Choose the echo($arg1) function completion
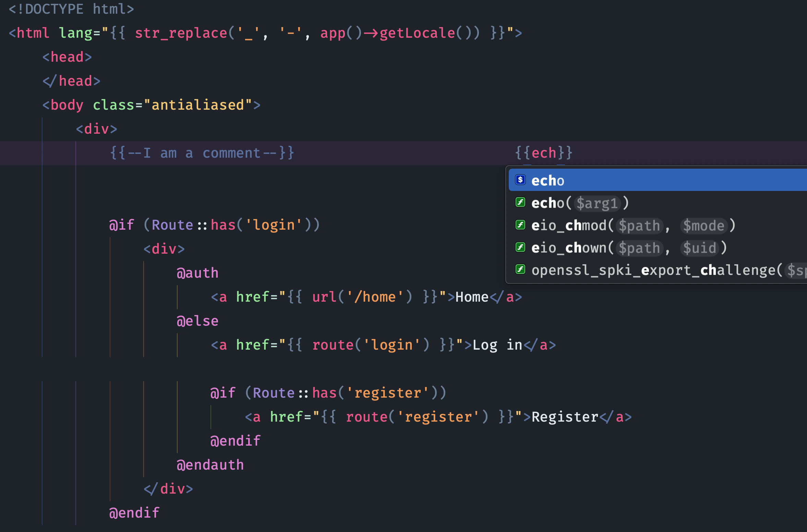Viewport: 807px width, 532px height. (580, 203)
